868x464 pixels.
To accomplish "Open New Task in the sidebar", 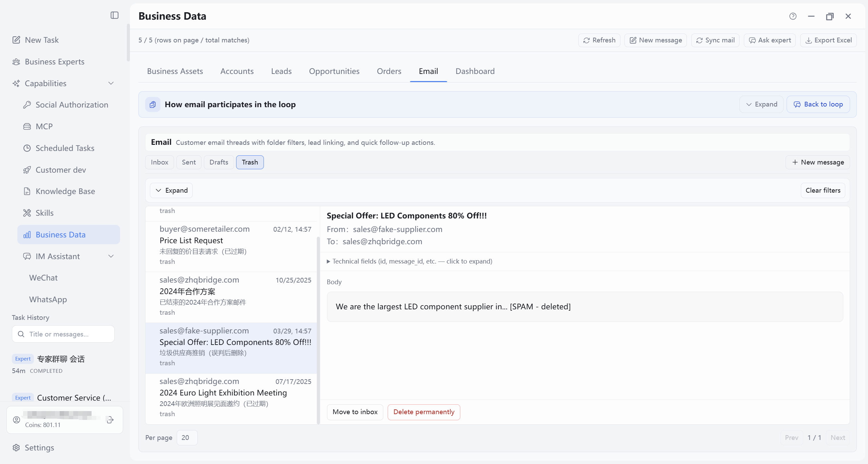I will click(x=35, y=40).
